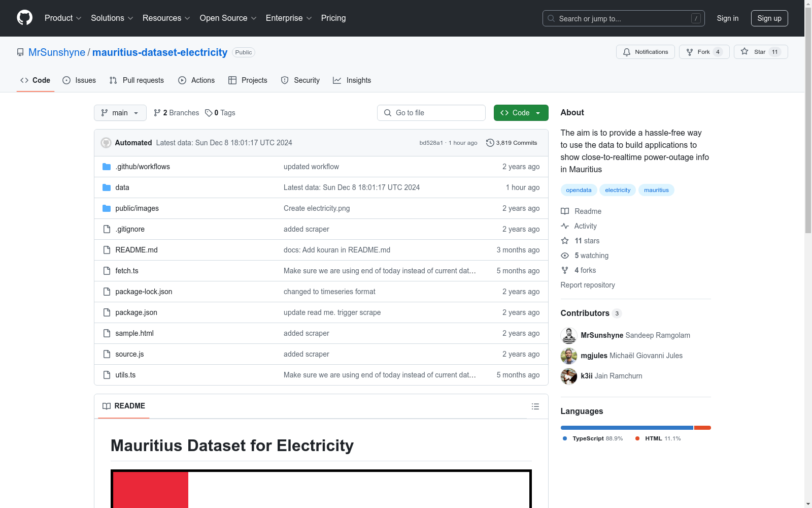Switch to the Actions tab
The height and width of the screenshot is (508, 812).
pyautogui.click(x=196, y=80)
